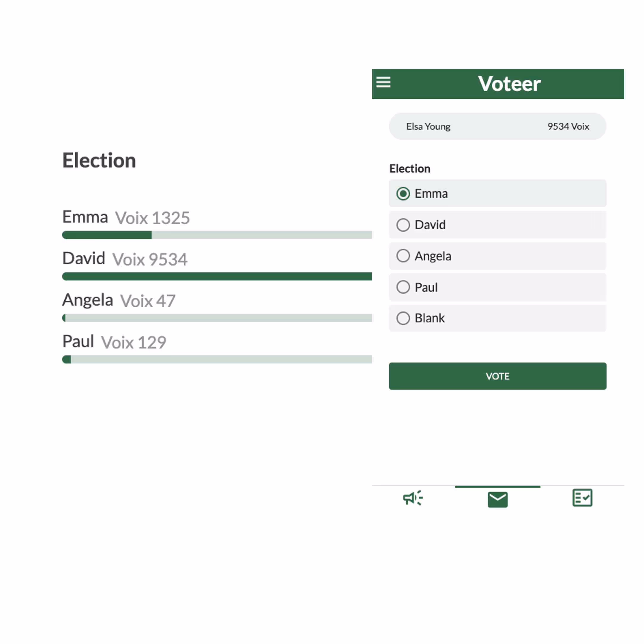Click the Voix 47 count for Angela
Screen dimensions: 644x644
coord(148,301)
